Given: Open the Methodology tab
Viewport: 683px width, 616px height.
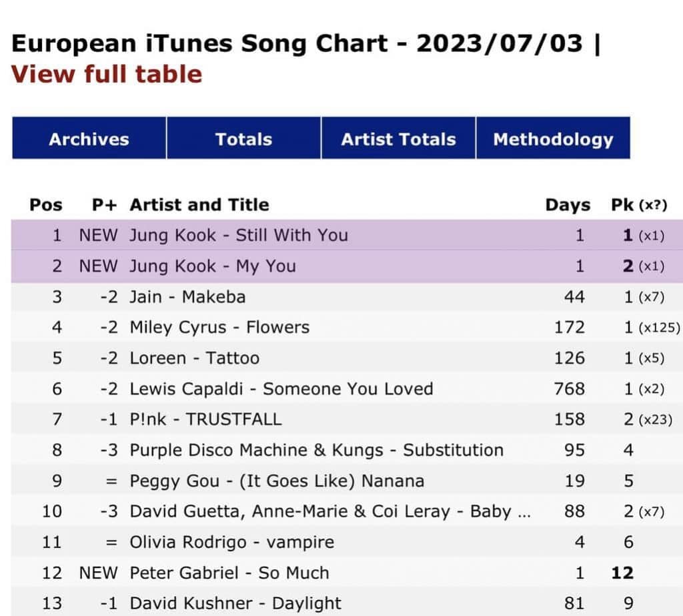Looking at the screenshot, I should pos(553,139).
